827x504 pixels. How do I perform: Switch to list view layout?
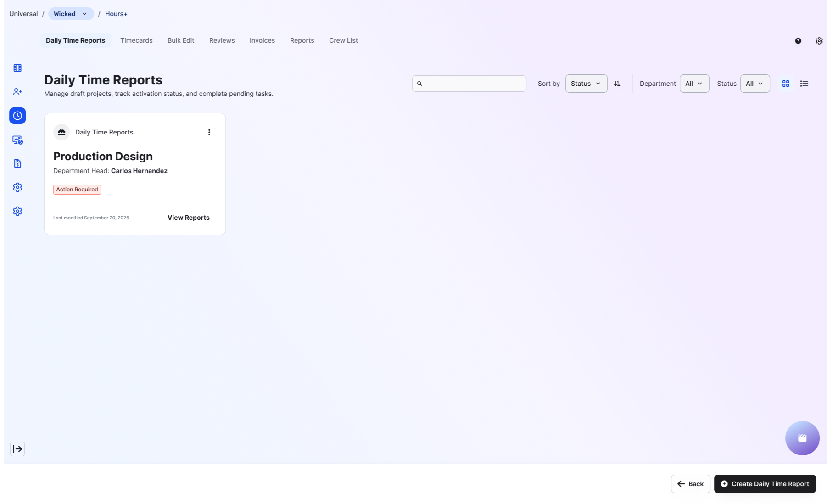point(804,83)
